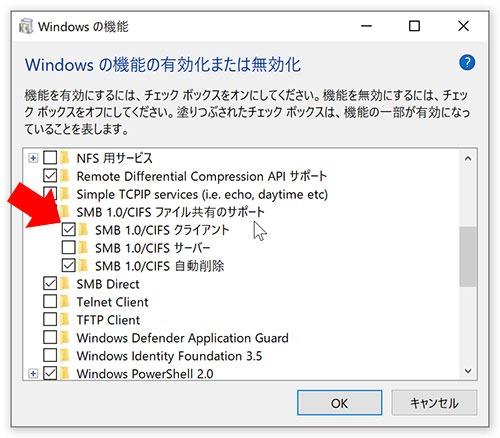Select the Windows Defender Application Guard item
The image size is (500, 438).
point(182,338)
